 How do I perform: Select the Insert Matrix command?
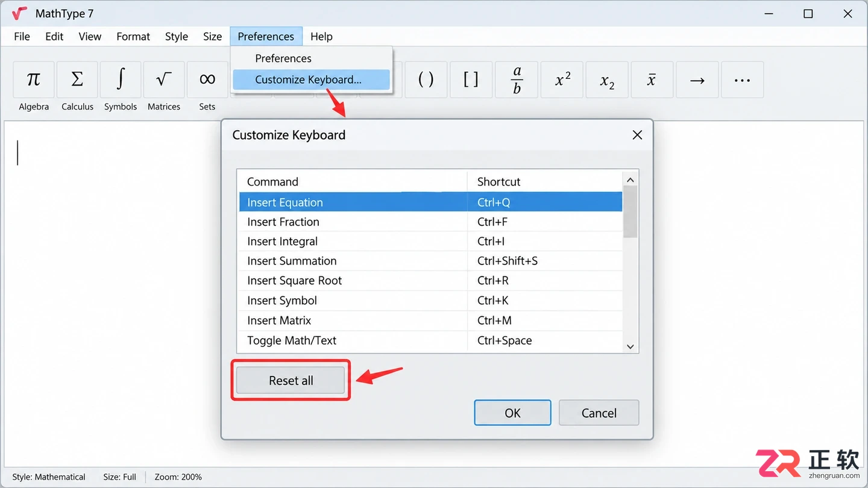coord(430,320)
